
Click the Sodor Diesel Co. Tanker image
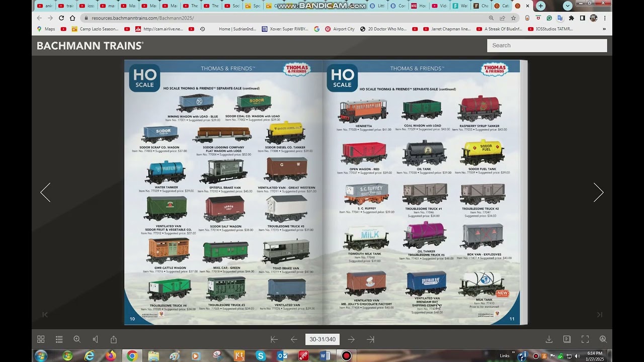pos(285,132)
